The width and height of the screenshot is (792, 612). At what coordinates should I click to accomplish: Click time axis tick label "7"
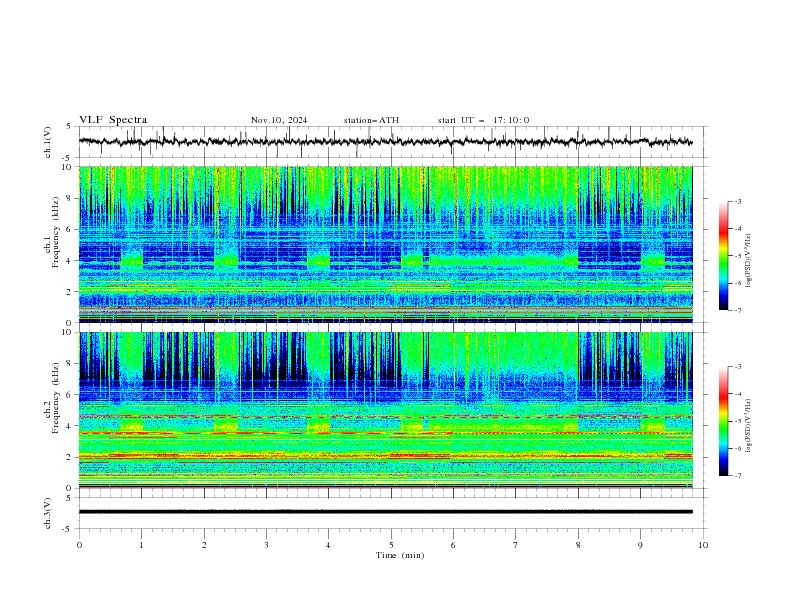pyautogui.click(x=516, y=545)
